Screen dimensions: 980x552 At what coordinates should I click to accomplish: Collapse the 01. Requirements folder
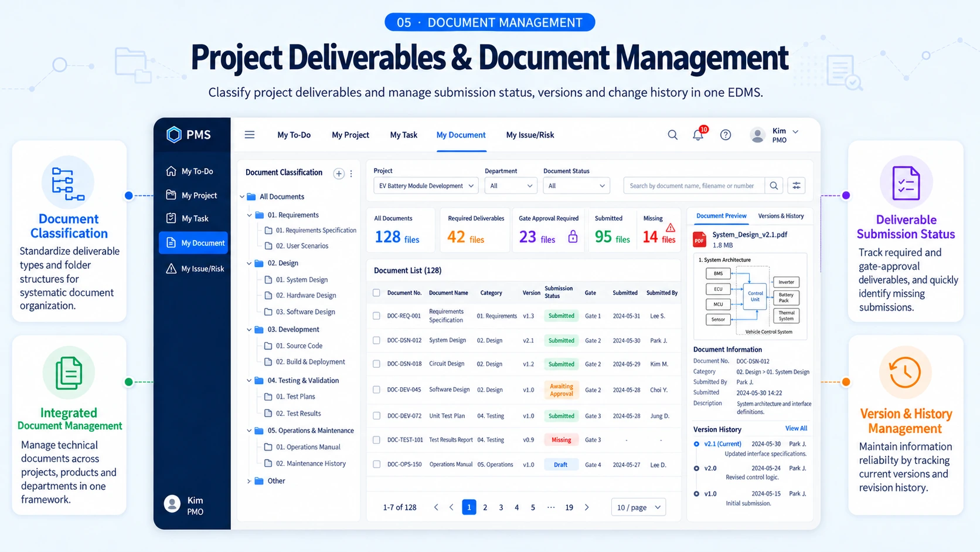[x=249, y=215]
